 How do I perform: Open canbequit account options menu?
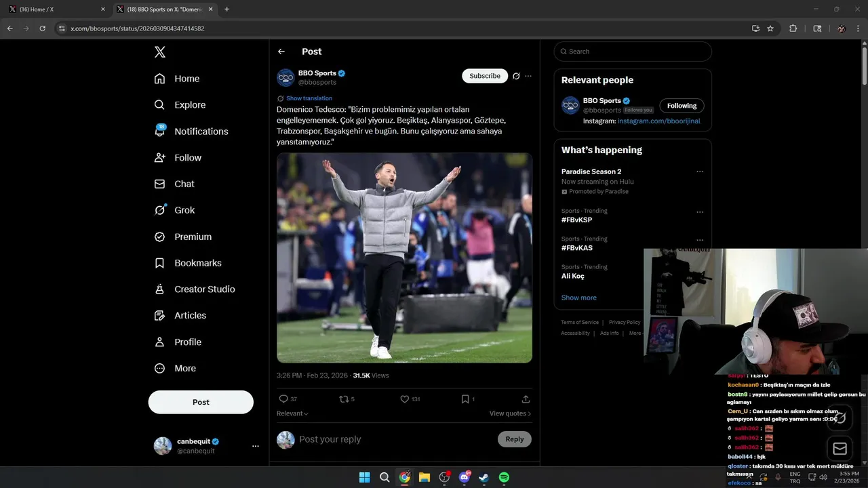point(256,446)
